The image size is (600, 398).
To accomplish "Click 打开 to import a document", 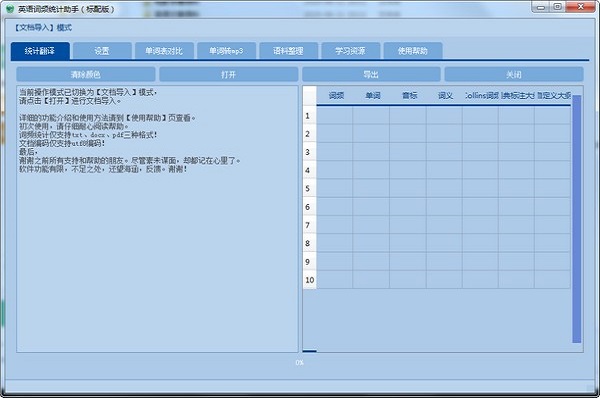I will coord(228,74).
